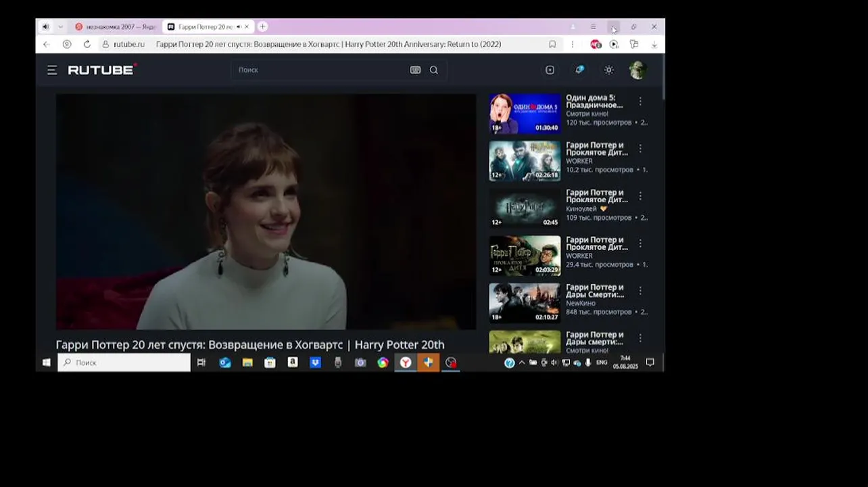
Task: Open the NewКино channel link
Action: click(x=581, y=303)
